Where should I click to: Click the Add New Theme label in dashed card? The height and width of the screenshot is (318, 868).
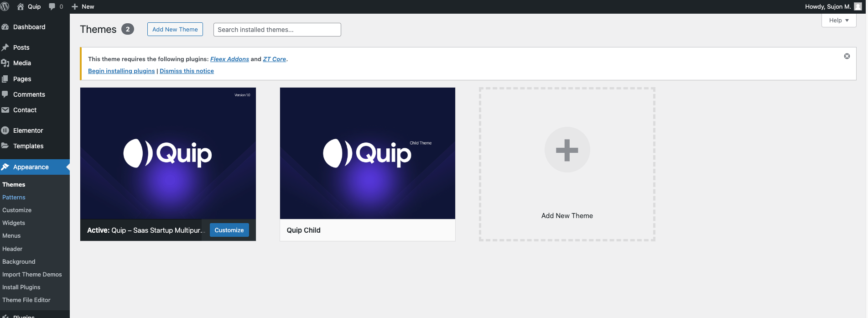(567, 216)
